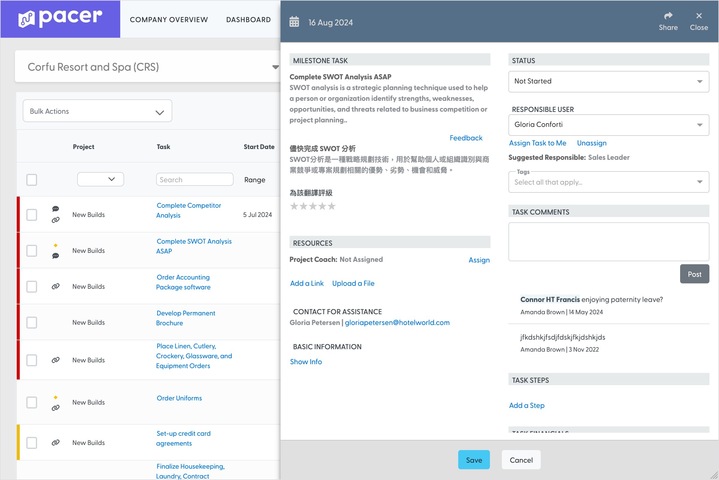719x480 pixels.
Task: Click orange dot on Complete SWOT Analysis row
Action: 55,246
